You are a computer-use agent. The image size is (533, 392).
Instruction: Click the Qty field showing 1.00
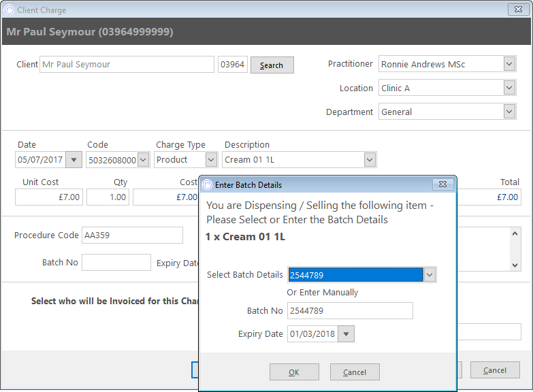point(108,197)
